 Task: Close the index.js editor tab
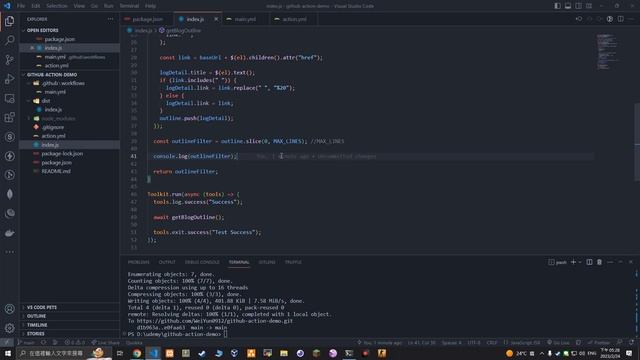coord(216,19)
